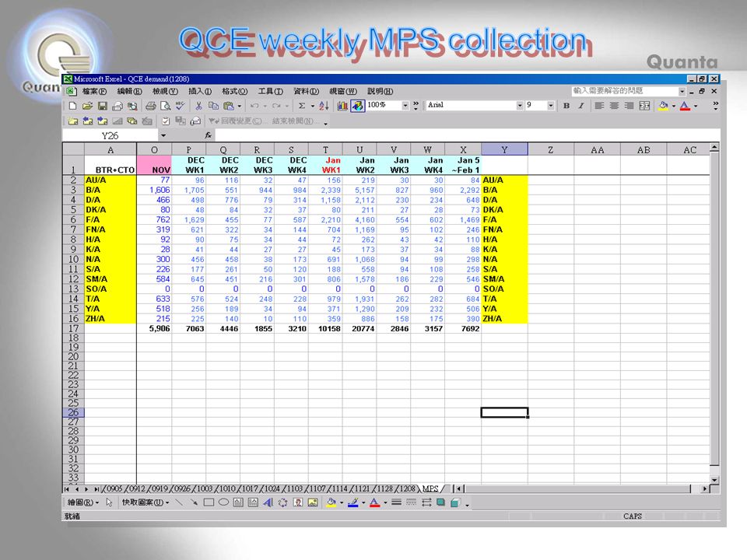Open the 編輯(E) Edit menu
Screen dimensions: 747x560
coord(130,92)
